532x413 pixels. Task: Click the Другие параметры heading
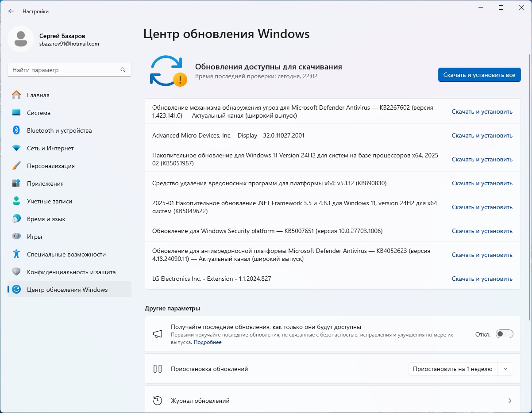pyautogui.click(x=172, y=308)
